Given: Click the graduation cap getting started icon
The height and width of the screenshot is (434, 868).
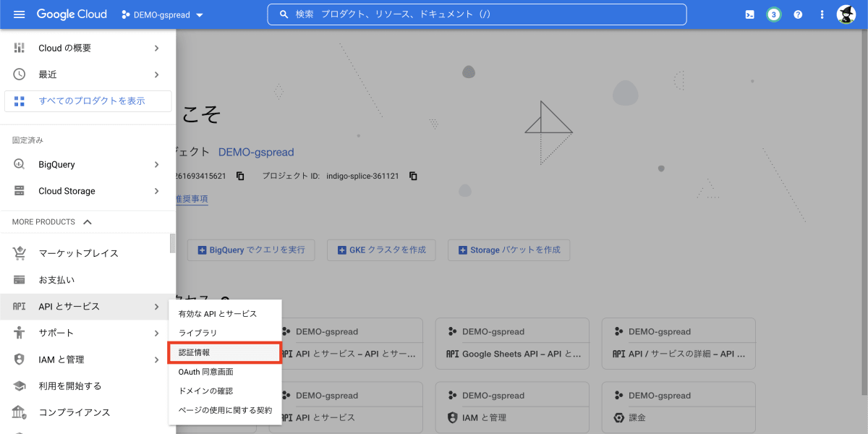Looking at the screenshot, I should (x=20, y=386).
